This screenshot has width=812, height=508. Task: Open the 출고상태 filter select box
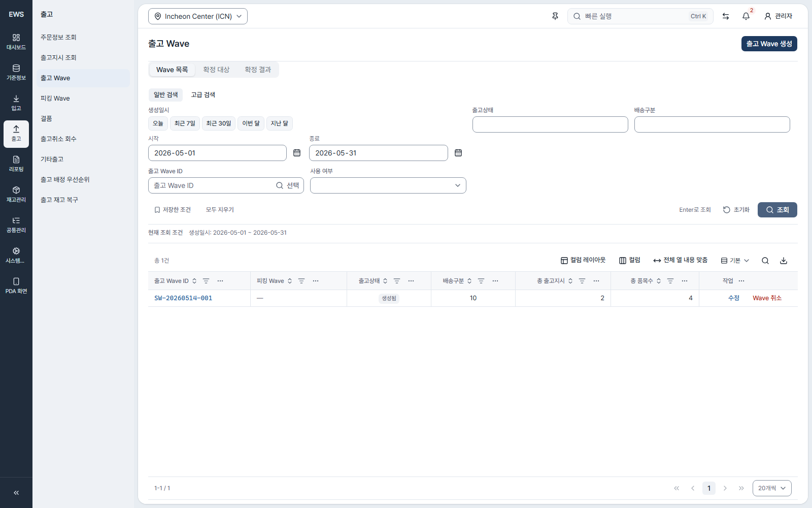(550, 124)
